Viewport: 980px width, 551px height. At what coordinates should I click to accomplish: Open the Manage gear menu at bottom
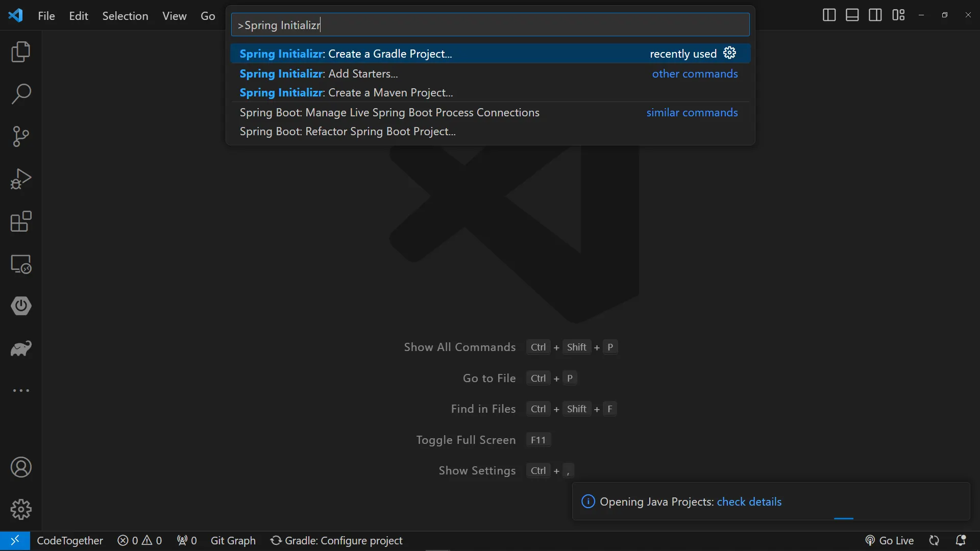[21, 509]
